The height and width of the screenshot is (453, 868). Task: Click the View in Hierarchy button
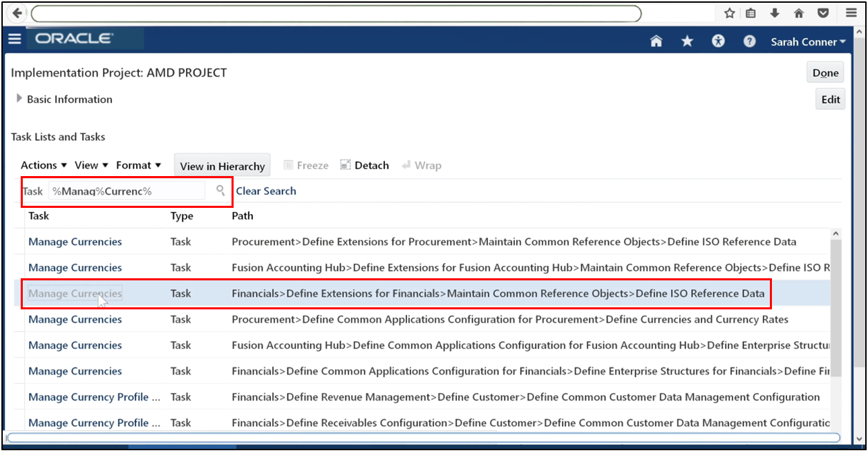tap(221, 165)
